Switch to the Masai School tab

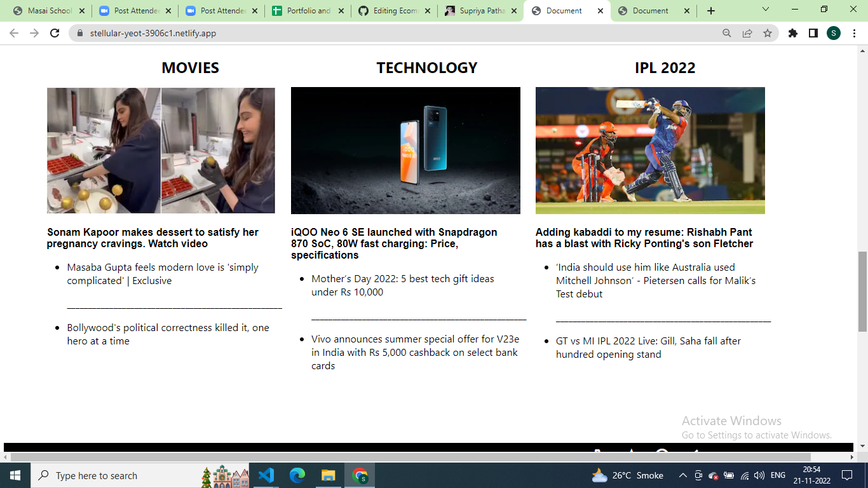click(x=44, y=10)
